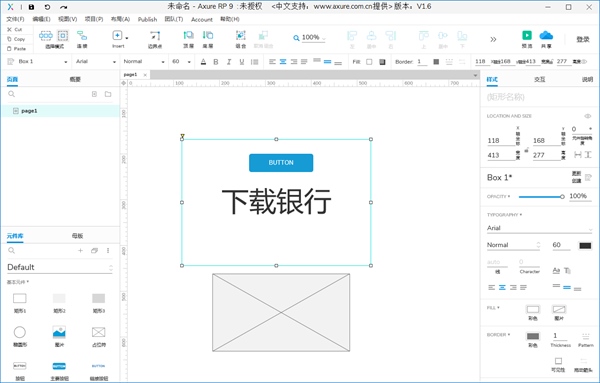Click the green Preview play button
600x383 pixels.
coord(527,35)
